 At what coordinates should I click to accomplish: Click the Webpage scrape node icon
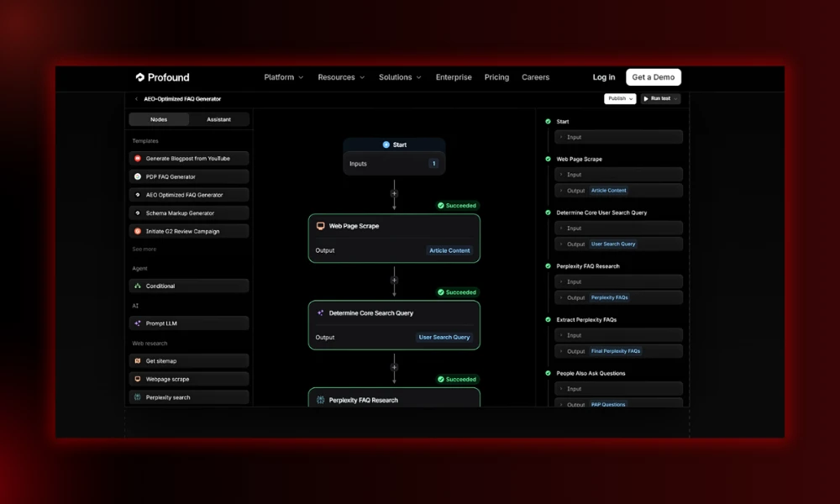click(138, 379)
